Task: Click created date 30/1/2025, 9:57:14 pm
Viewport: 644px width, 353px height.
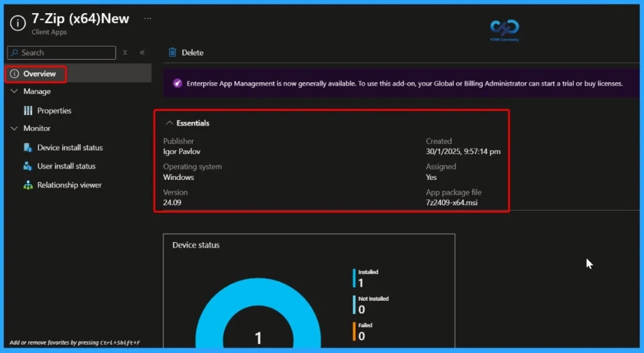Action: pyautogui.click(x=463, y=152)
